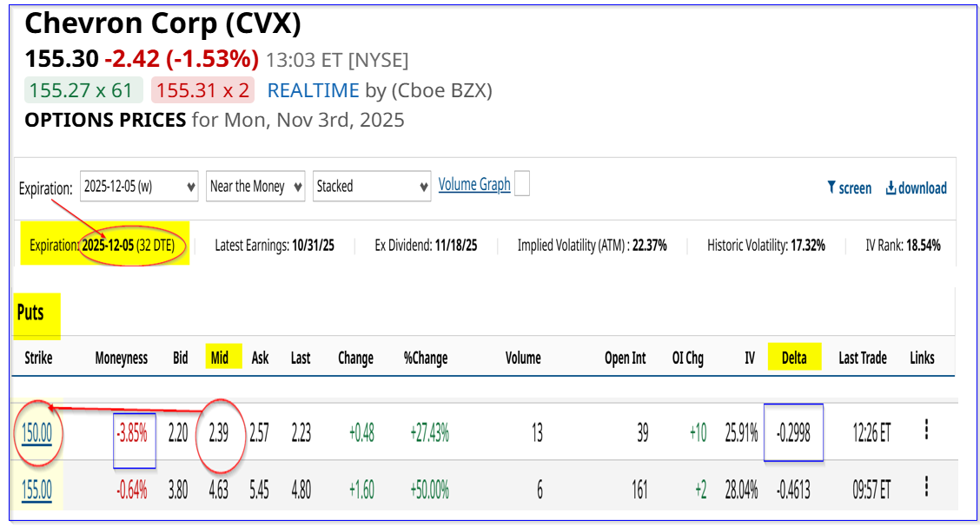
Task: Sort by the Mid column header
Action: (x=220, y=358)
